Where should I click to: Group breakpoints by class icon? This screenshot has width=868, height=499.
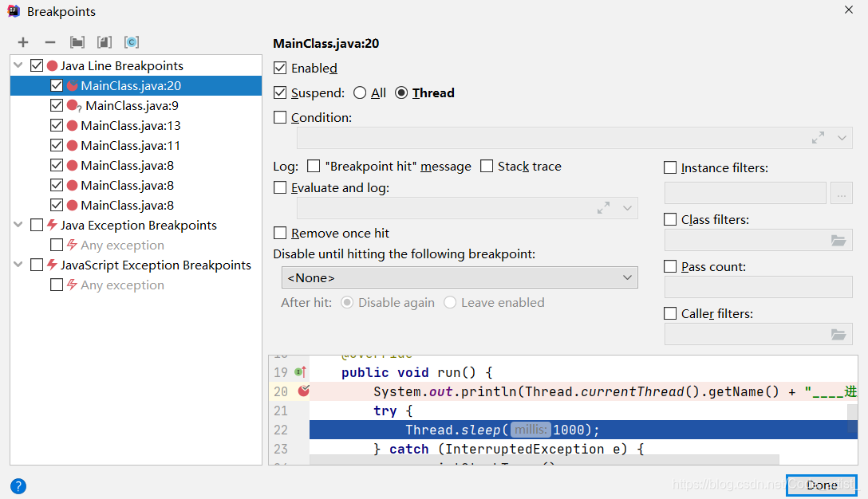point(131,42)
